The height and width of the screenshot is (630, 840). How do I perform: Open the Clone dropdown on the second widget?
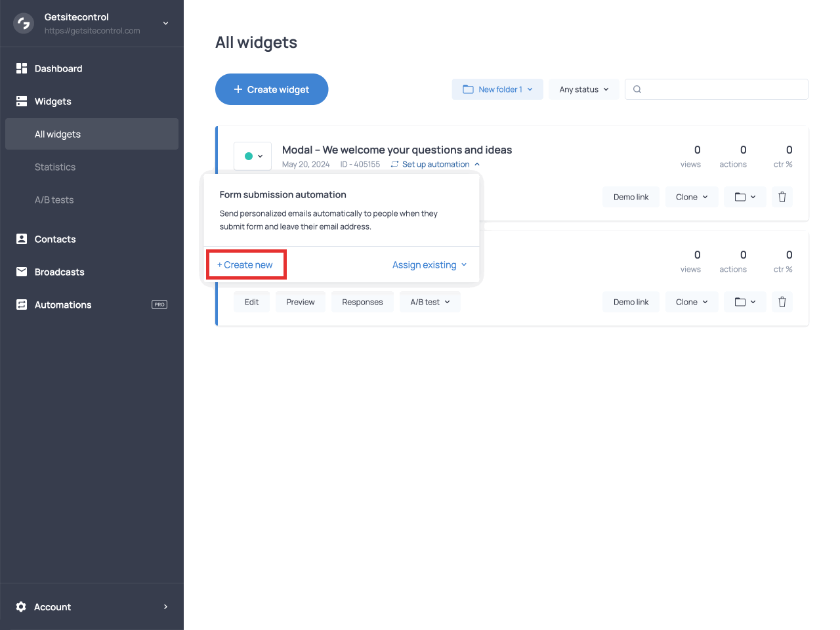pos(692,301)
